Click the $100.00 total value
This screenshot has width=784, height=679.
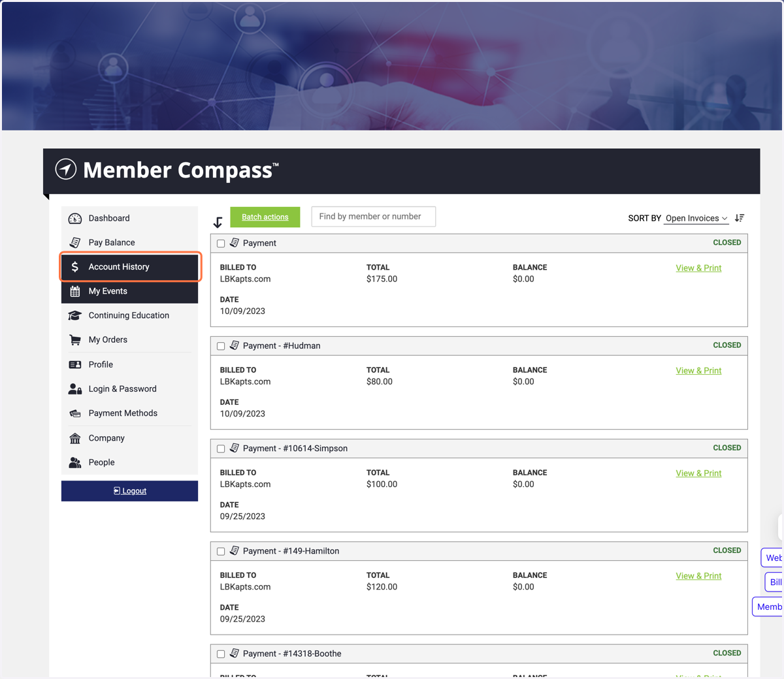pyautogui.click(x=382, y=484)
